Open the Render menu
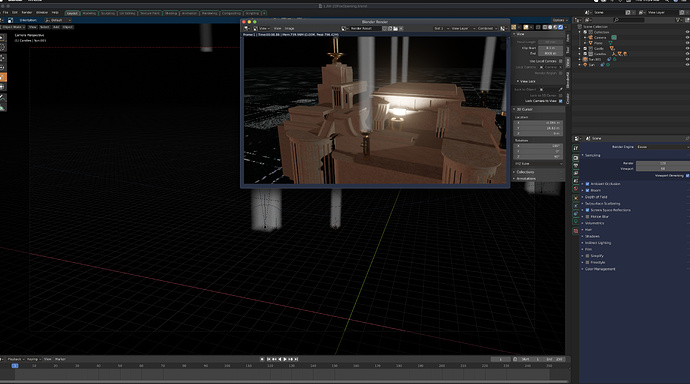Image resolution: width=690 pixels, height=384 pixels. [x=27, y=12]
